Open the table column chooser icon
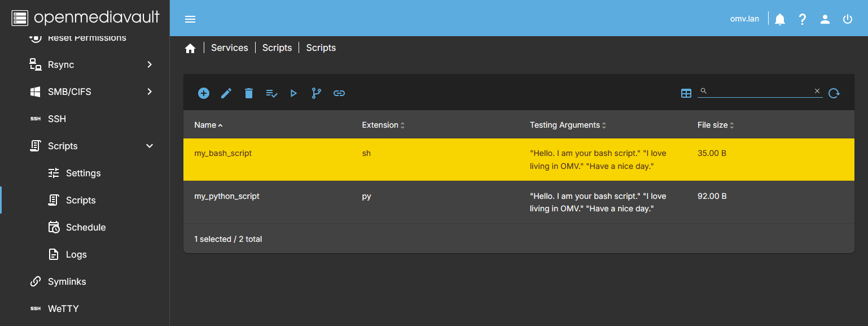The width and height of the screenshot is (868, 326). click(x=686, y=93)
